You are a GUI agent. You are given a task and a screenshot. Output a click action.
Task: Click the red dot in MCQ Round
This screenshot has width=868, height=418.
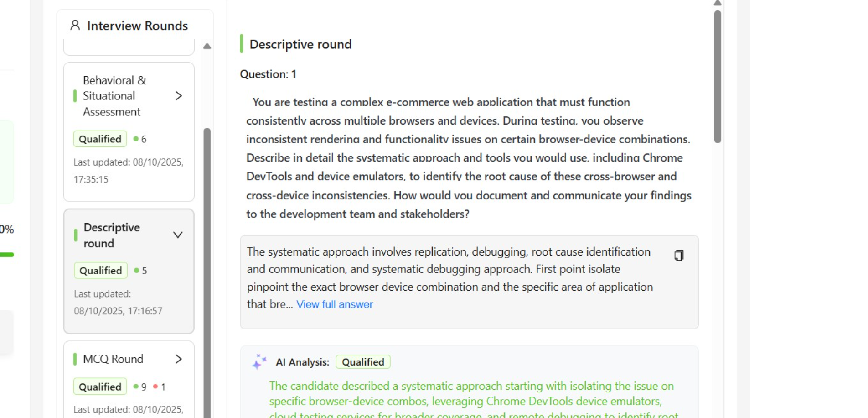point(155,387)
